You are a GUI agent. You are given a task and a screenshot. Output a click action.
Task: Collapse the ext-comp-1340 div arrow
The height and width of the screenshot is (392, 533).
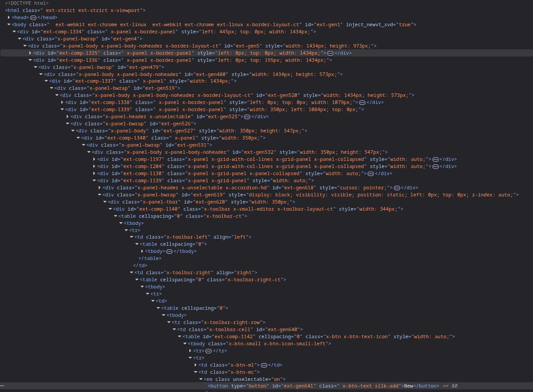(78, 138)
